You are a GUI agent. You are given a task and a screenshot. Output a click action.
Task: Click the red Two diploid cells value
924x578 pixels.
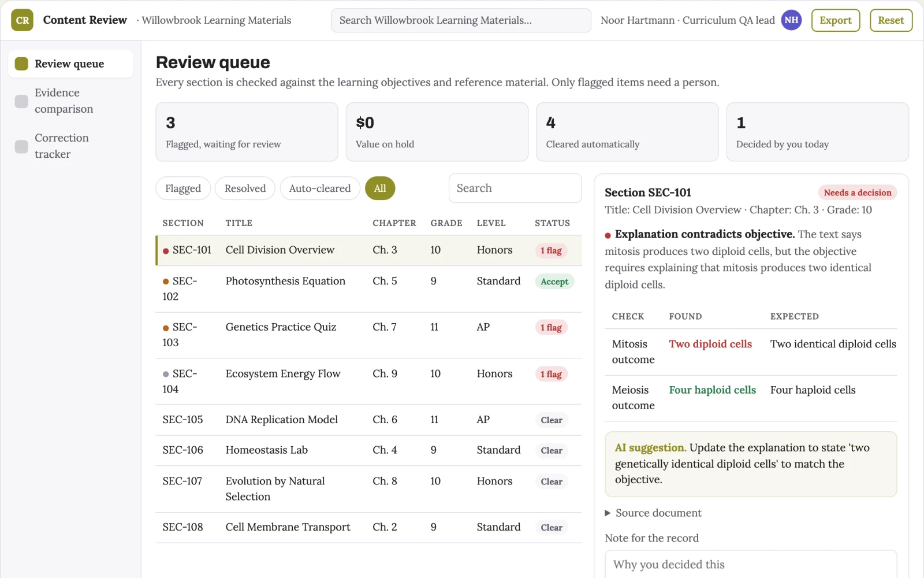tap(710, 344)
